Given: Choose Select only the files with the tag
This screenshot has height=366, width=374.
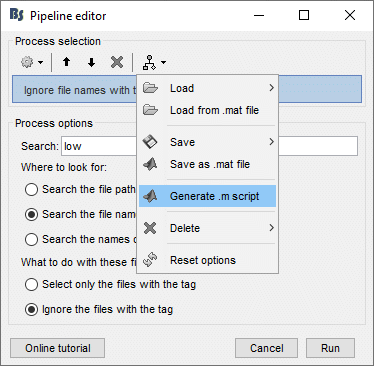Looking at the screenshot, I should [x=31, y=284].
